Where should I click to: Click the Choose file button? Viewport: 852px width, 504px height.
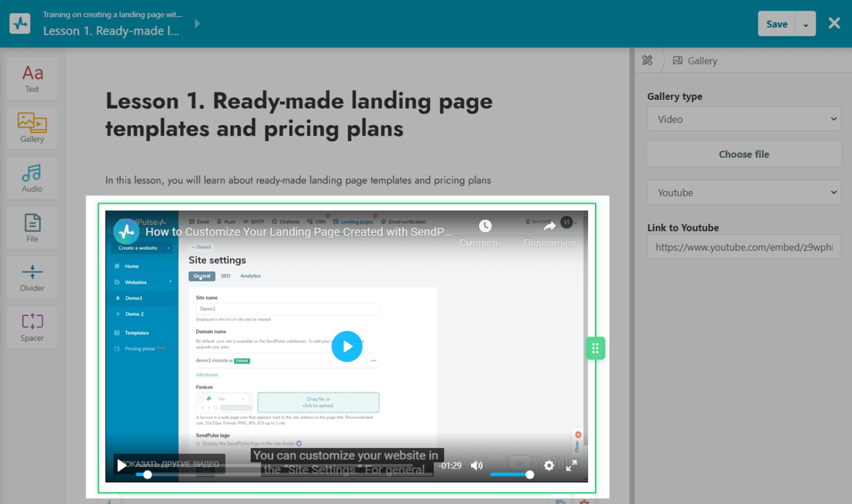pyautogui.click(x=743, y=154)
